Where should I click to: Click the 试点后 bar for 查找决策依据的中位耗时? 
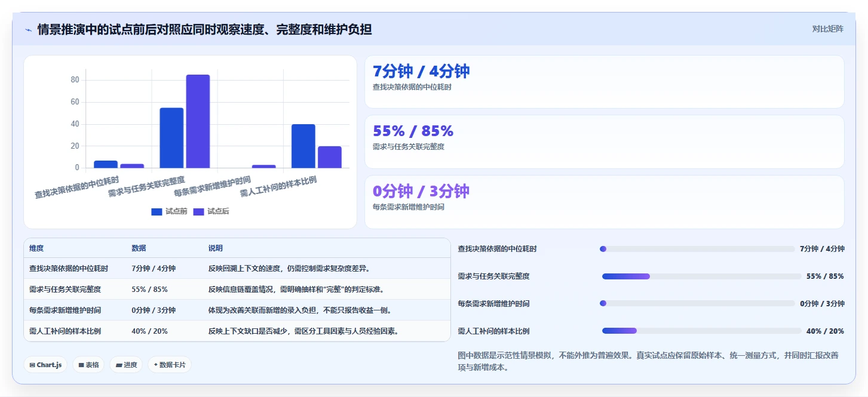[132, 166]
